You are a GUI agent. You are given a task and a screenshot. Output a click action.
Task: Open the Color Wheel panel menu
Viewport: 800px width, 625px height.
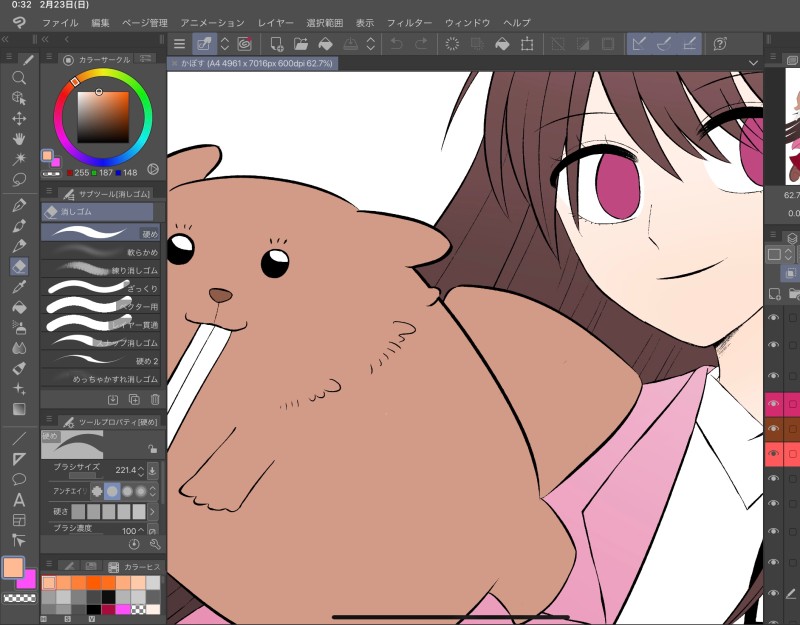[49, 58]
